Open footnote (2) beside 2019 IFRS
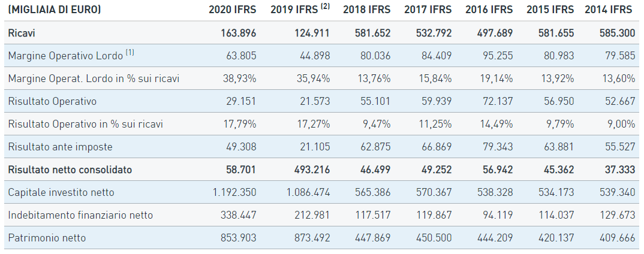644x254 pixels. pyautogui.click(x=325, y=7)
